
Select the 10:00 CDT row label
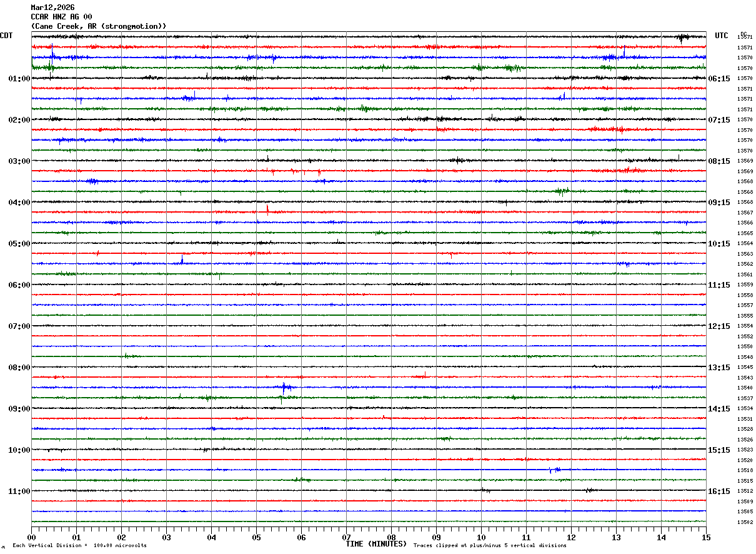(x=19, y=450)
